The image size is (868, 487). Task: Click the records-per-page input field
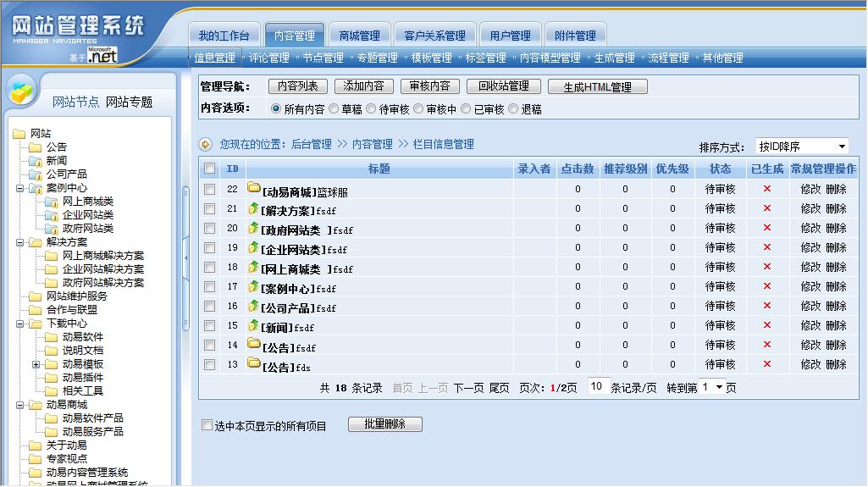(x=596, y=387)
